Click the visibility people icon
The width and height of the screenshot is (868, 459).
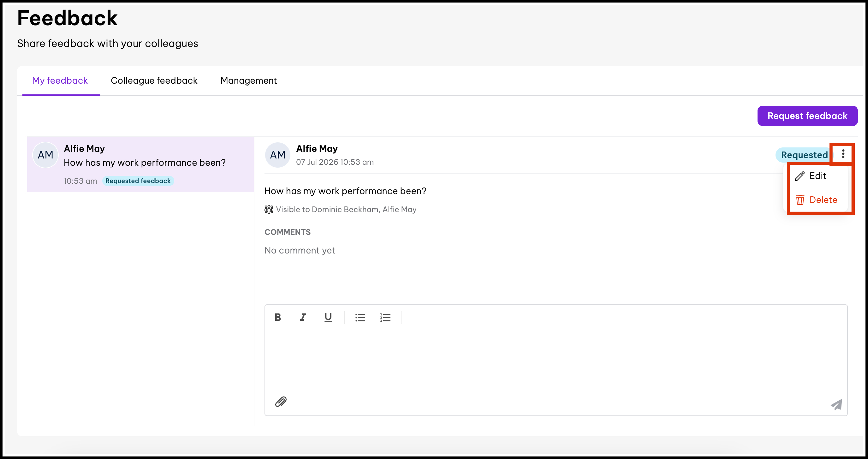click(269, 209)
